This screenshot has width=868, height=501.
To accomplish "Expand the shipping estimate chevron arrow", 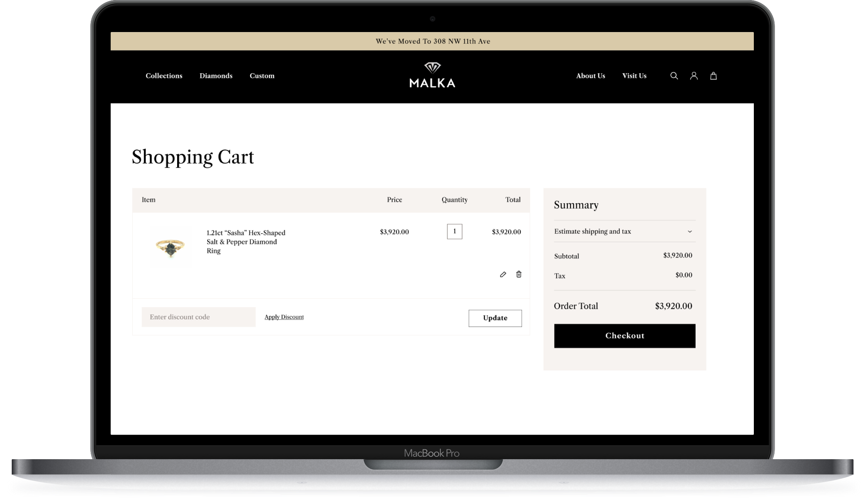I will [x=690, y=231].
